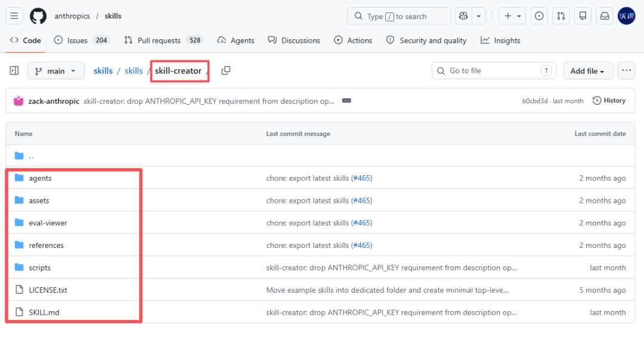Open the create new plus dropdown
The height and width of the screenshot is (338, 644).
[512, 16]
